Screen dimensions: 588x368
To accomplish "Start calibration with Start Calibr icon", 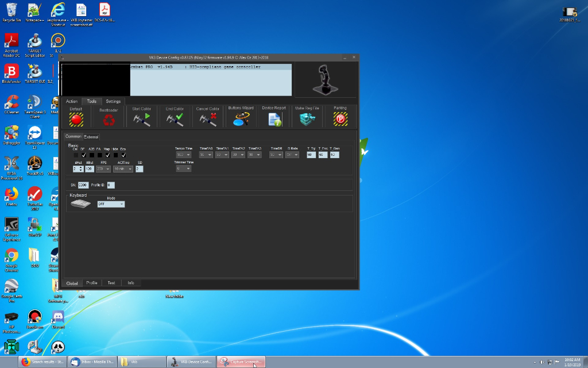I will click(142, 119).
